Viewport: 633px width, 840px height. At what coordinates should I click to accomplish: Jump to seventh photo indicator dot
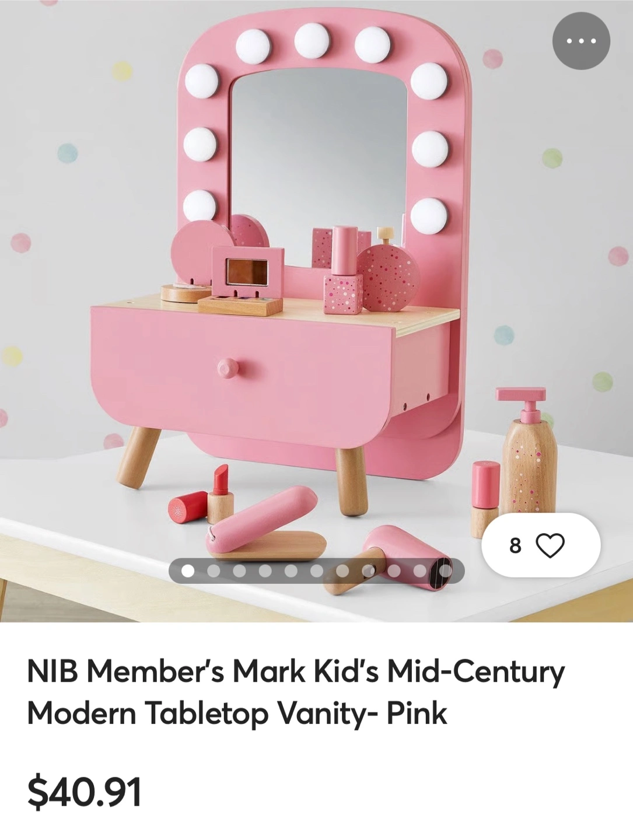342,570
